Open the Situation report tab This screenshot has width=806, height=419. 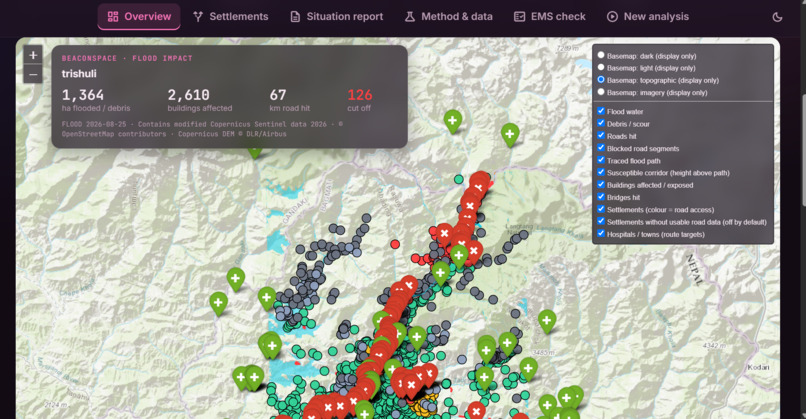coord(337,16)
